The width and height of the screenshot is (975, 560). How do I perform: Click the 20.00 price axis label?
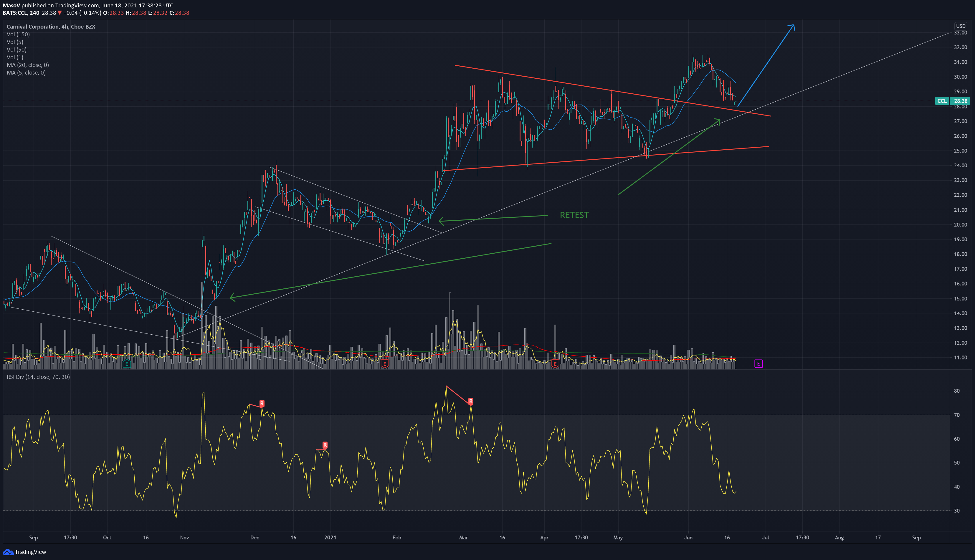(x=960, y=224)
